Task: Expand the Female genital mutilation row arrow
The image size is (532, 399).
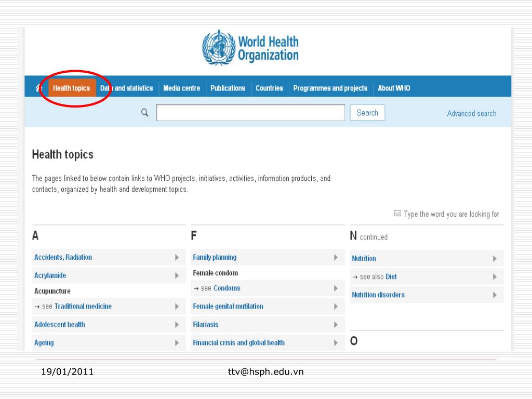Action: click(x=336, y=307)
